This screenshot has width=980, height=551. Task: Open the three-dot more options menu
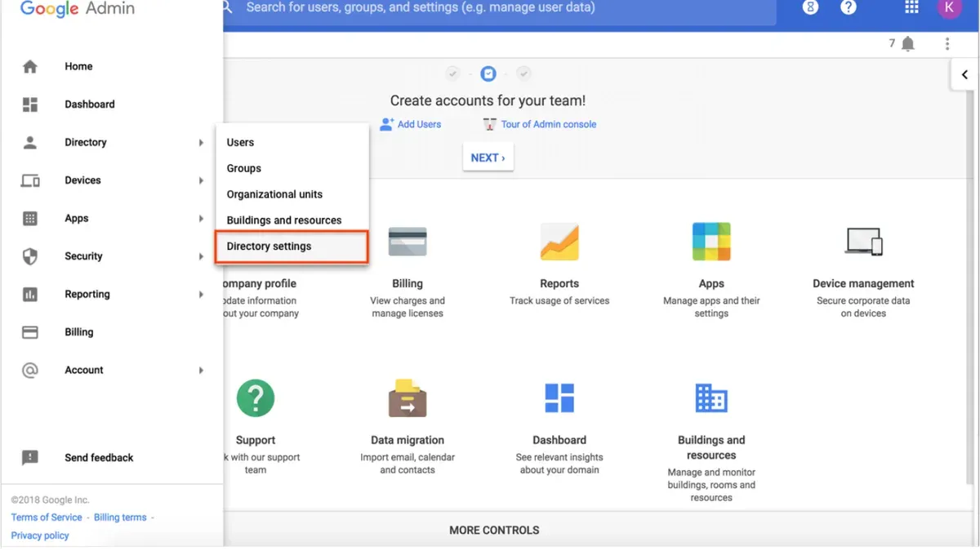click(x=947, y=44)
